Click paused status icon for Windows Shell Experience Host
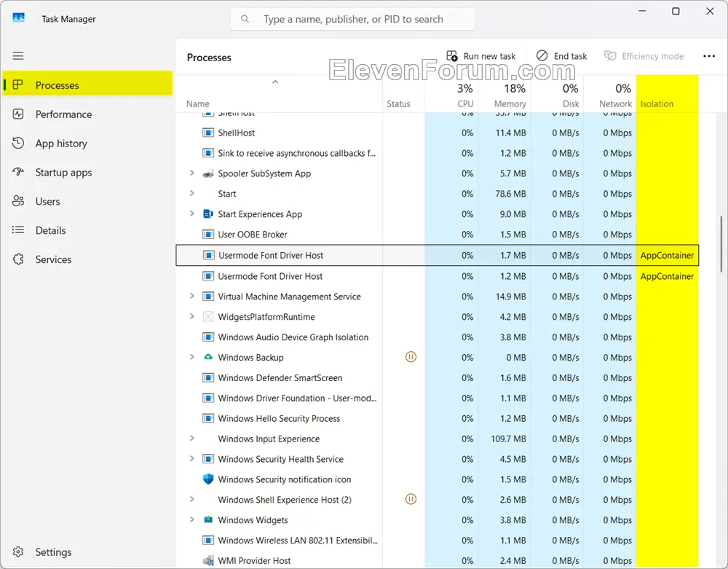Image resolution: width=728 pixels, height=569 pixels. (x=411, y=499)
